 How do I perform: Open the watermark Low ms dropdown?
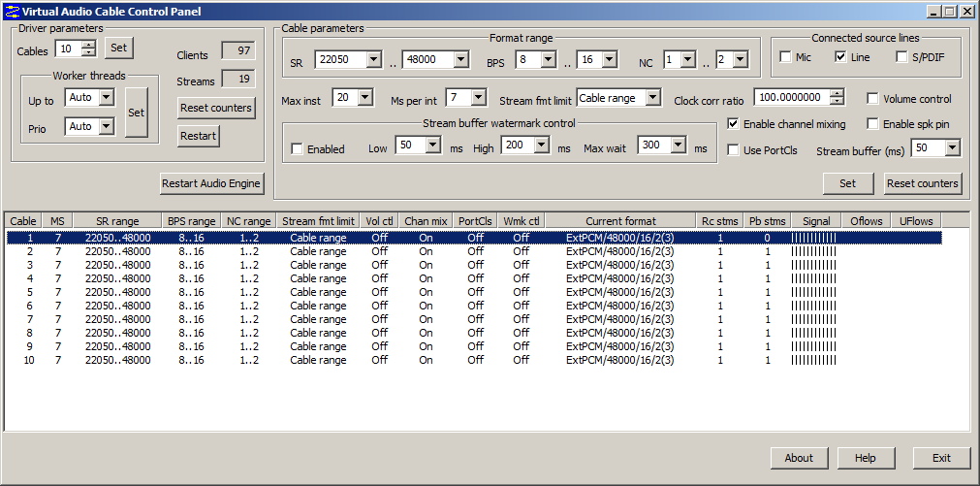tap(433, 146)
